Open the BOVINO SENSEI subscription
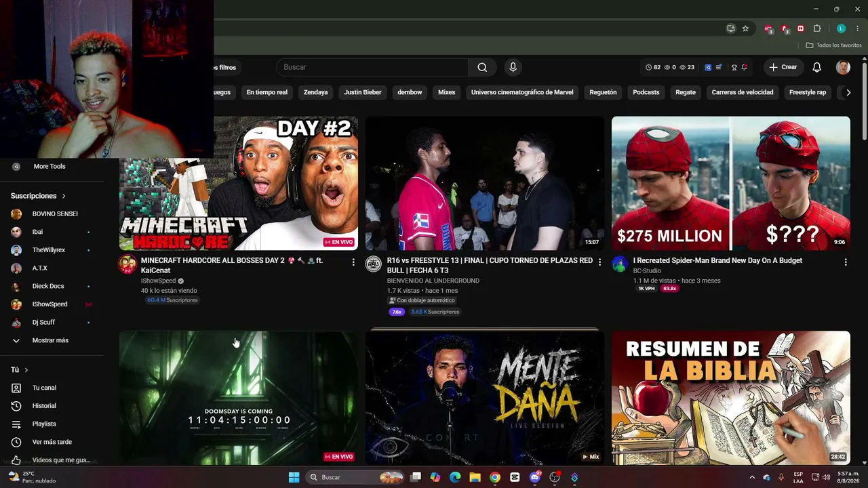Viewport: 868px width, 488px height. pos(55,214)
